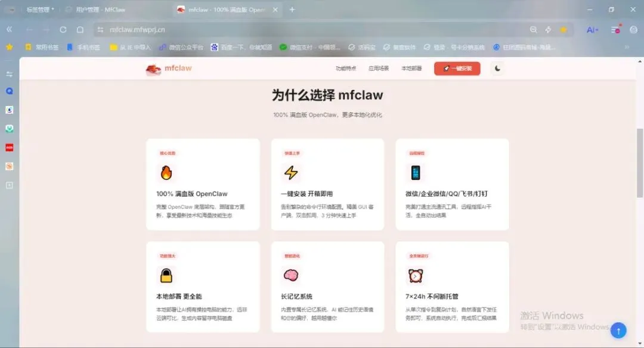Click the phone icon on the 微信/企业微信 card

click(x=415, y=173)
